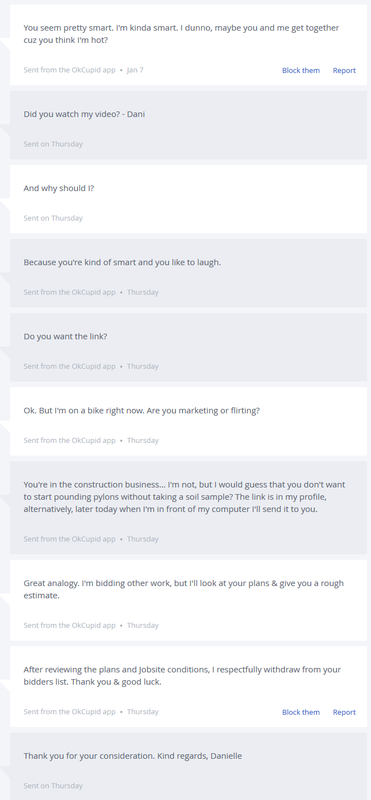
Task: Select 'Ok. But I'm on a bike' message
Action: 141,410
